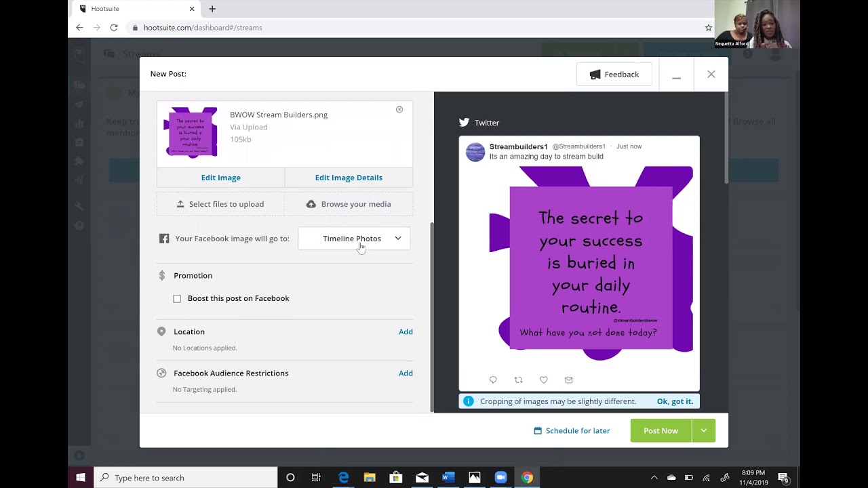Click the retweet icon in Twitter preview

[x=518, y=380]
